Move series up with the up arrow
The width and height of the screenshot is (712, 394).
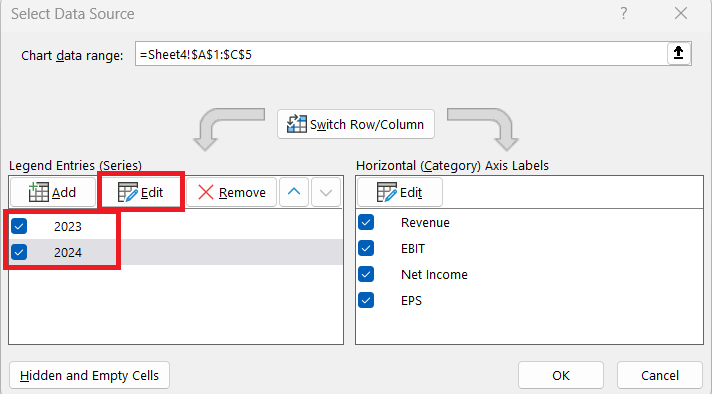pyautogui.click(x=294, y=192)
